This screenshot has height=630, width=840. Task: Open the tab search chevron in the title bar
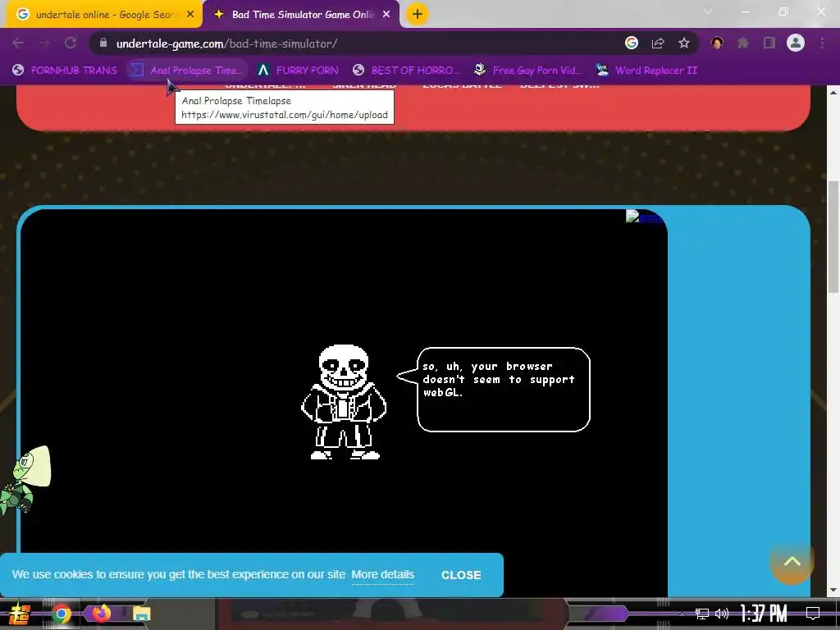pyautogui.click(x=708, y=11)
